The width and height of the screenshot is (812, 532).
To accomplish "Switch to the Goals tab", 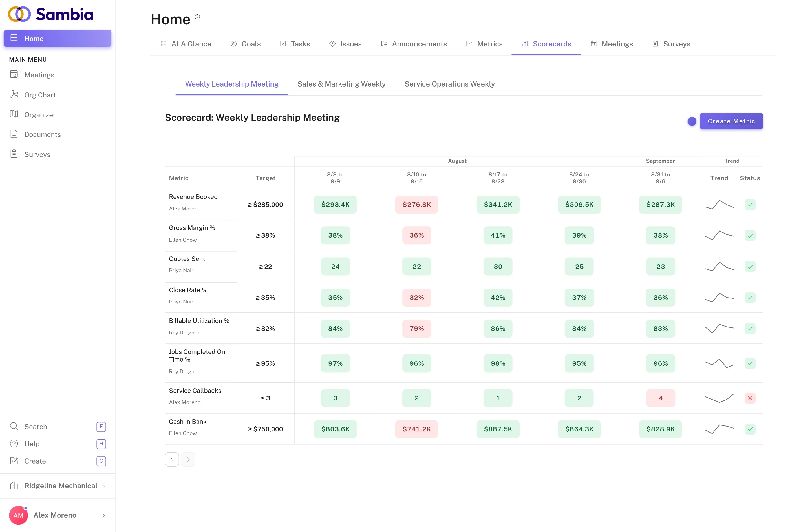I will [x=246, y=44].
